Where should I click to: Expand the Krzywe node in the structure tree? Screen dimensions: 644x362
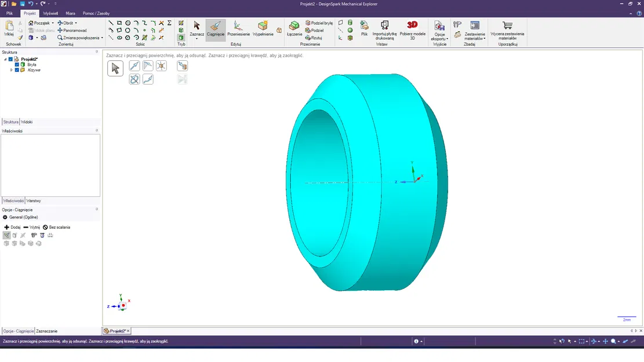click(12, 70)
